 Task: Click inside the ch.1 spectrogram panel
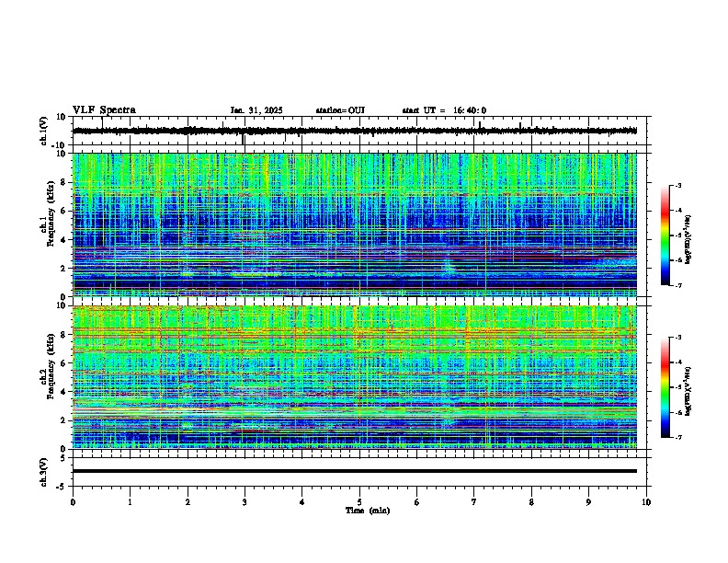click(355, 224)
